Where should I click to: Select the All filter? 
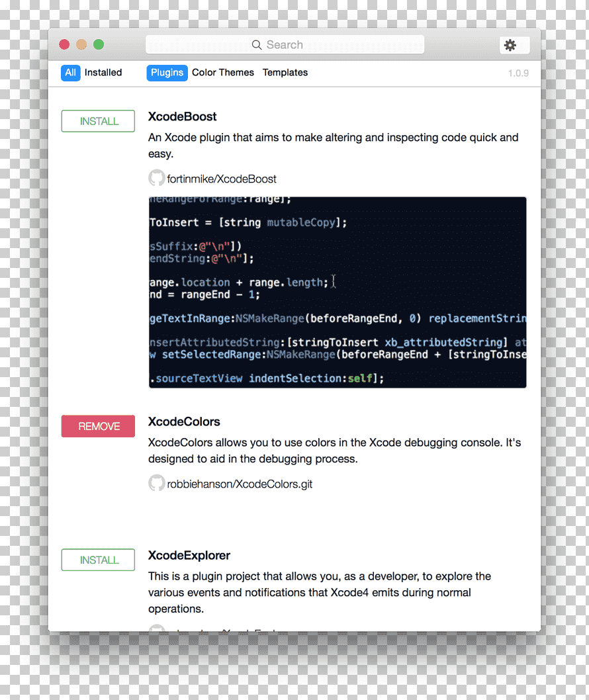pyautogui.click(x=71, y=73)
